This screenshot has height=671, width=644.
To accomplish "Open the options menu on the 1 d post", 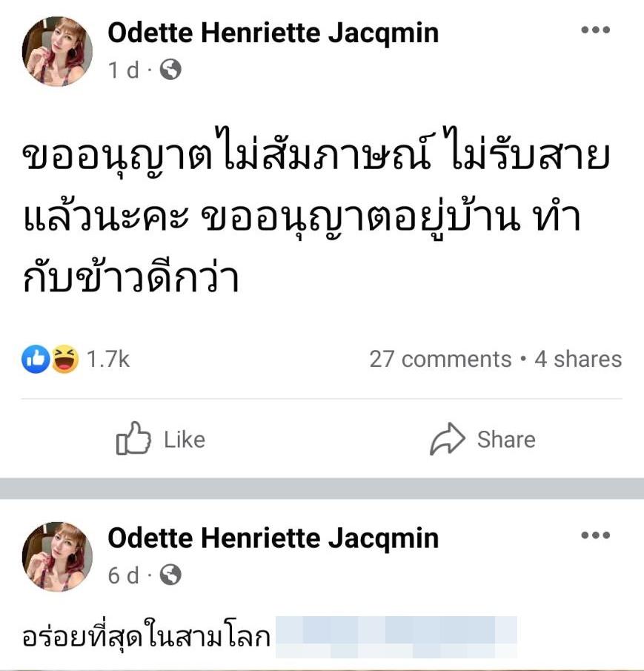I will coord(595,31).
